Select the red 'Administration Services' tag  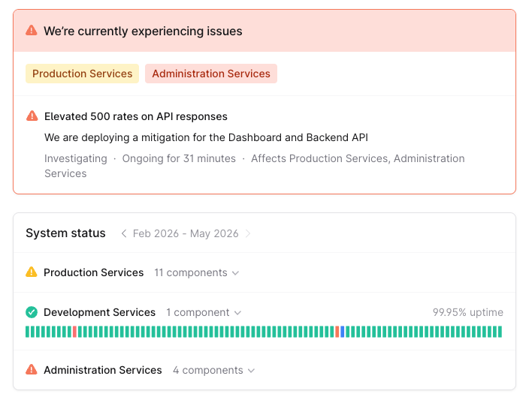(x=211, y=74)
